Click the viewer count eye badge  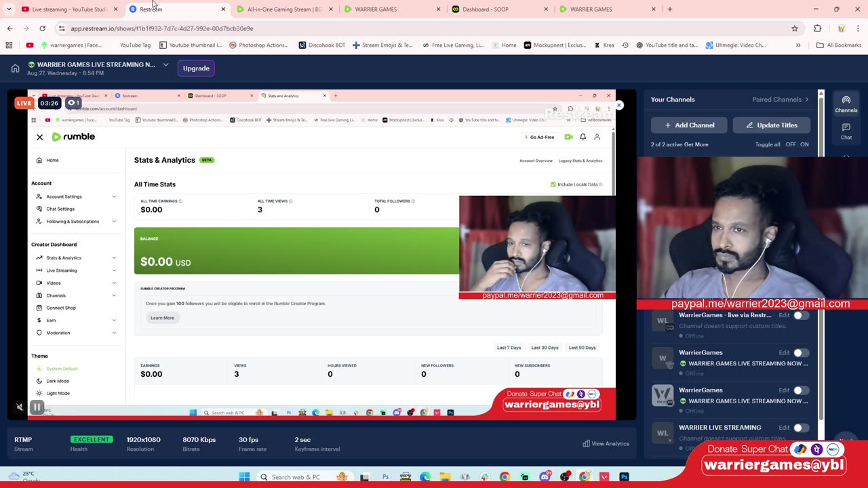click(72, 103)
